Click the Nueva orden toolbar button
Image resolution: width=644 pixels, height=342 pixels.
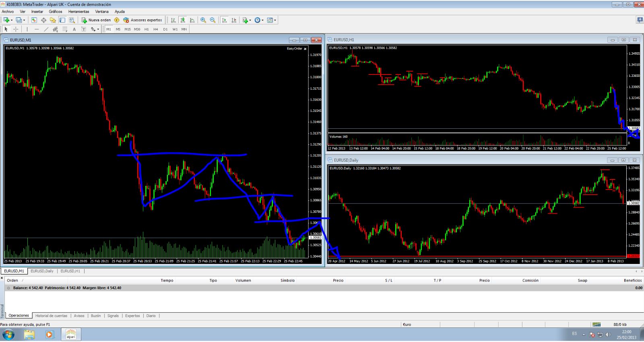[x=96, y=20]
